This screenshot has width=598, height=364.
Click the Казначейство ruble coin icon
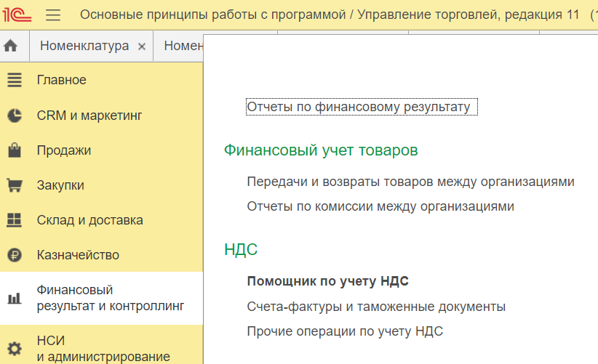[x=15, y=255]
